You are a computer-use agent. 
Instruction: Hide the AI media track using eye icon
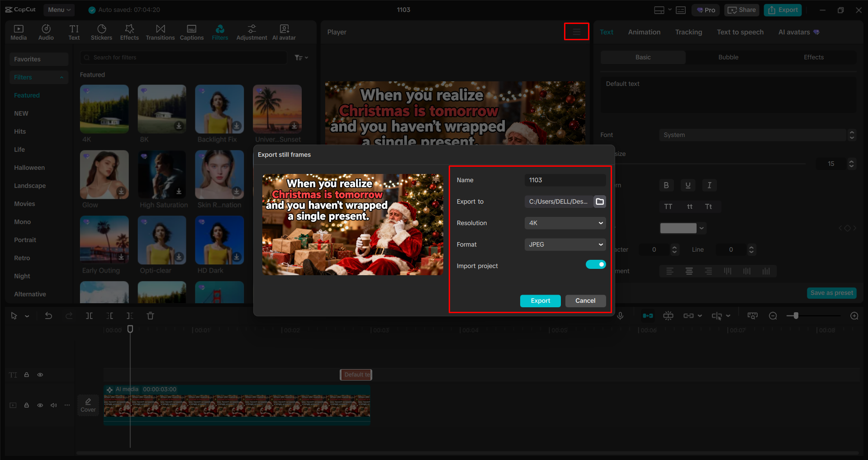pos(40,405)
